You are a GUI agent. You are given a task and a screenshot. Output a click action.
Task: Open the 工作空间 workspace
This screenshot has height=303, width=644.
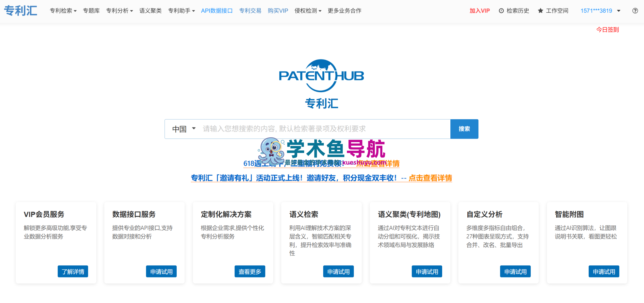[553, 11]
